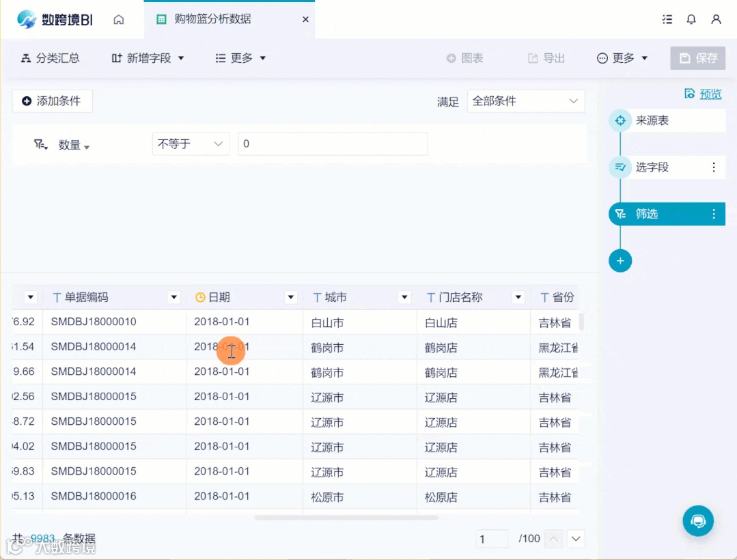Click the vertical scrollbar of the table
Screen dimensions: 737x560
coord(581,322)
